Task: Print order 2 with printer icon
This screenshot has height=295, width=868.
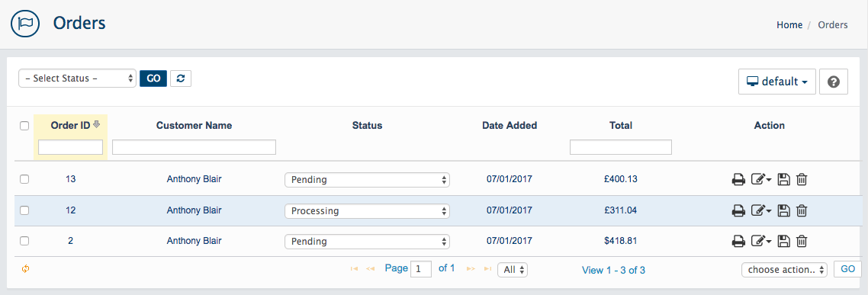Action: coord(738,242)
